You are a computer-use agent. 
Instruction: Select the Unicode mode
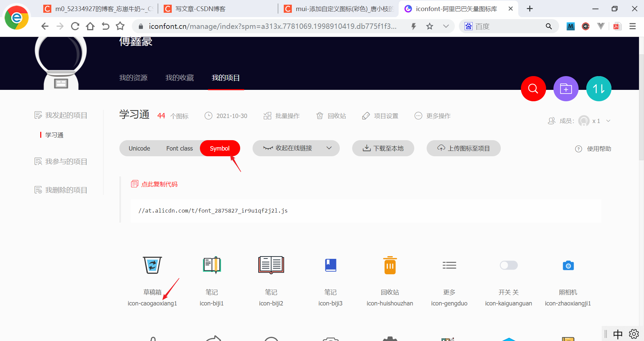point(139,148)
